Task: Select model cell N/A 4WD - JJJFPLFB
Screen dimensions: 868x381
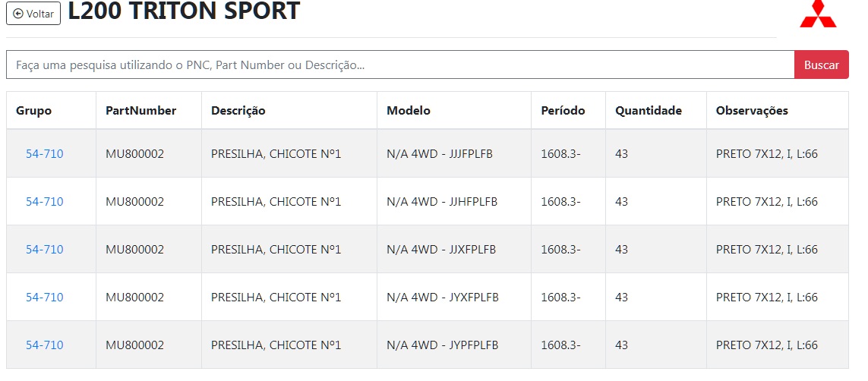Action: [x=440, y=154]
